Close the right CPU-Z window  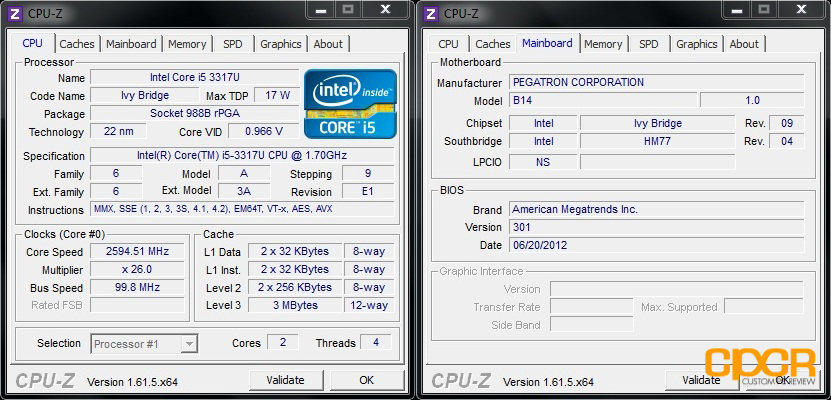tap(801, 9)
